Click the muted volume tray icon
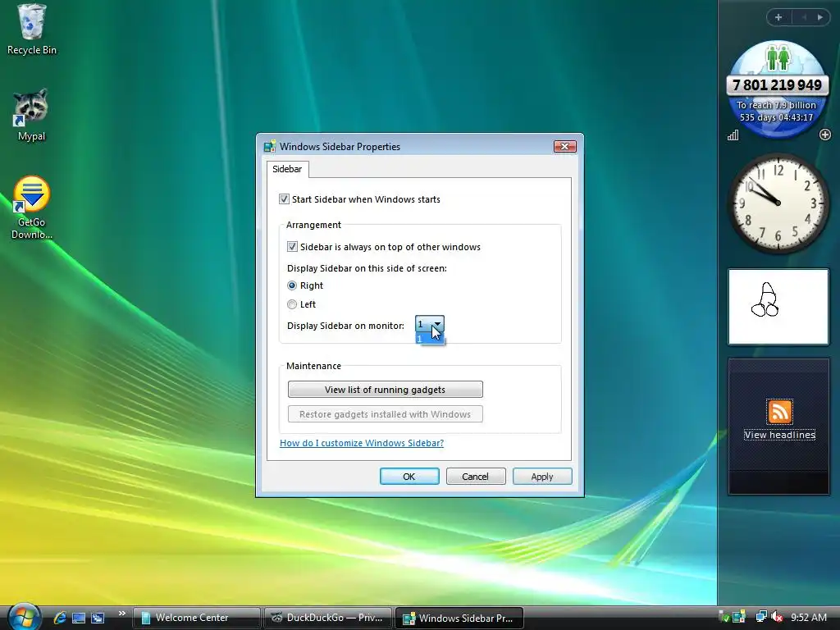840x630 pixels. point(777,617)
